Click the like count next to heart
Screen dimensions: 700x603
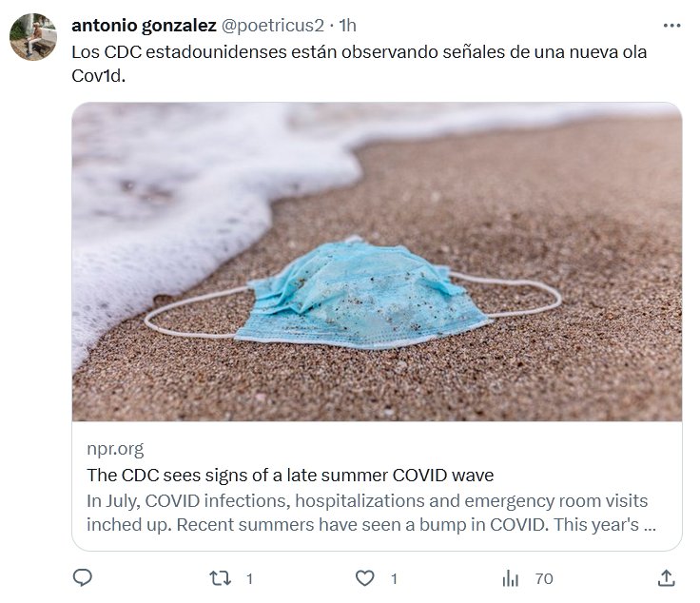[394, 579]
